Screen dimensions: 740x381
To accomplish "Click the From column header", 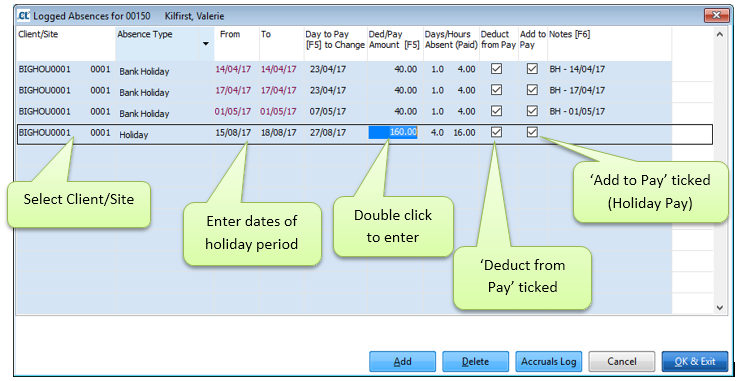I will (236, 44).
